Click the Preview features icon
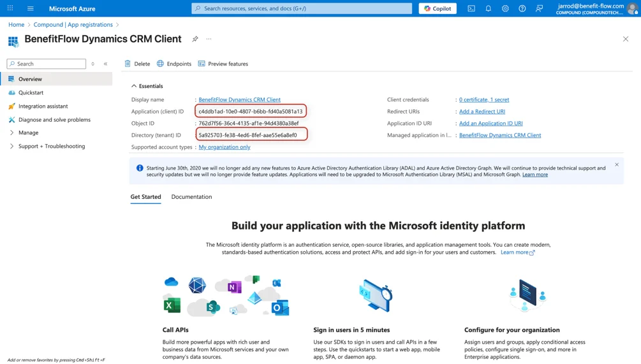The height and width of the screenshot is (364, 641). click(x=202, y=63)
